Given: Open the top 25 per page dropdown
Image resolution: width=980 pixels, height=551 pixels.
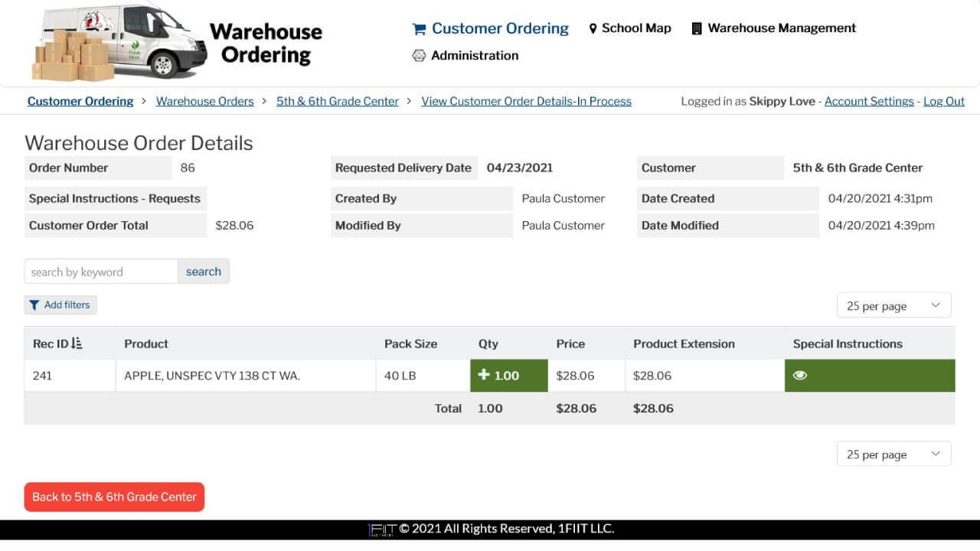Looking at the screenshot, I should click(x=893, y=305).
